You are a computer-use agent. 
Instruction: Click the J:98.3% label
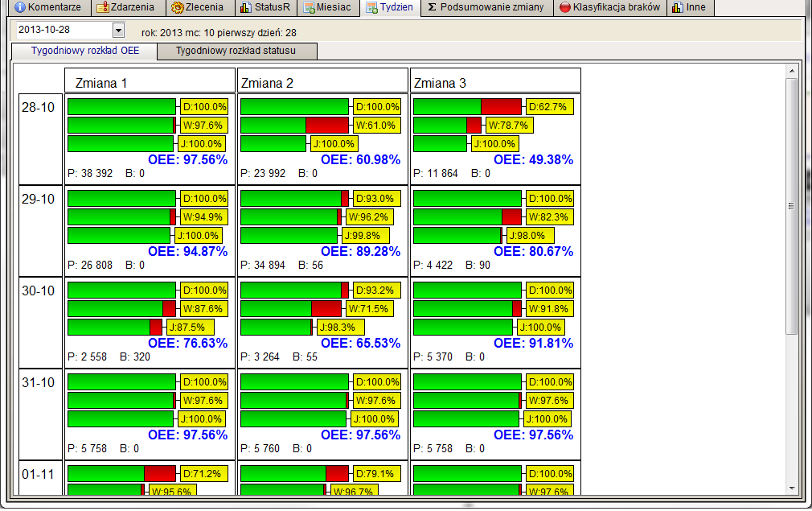tap(340, 328)
